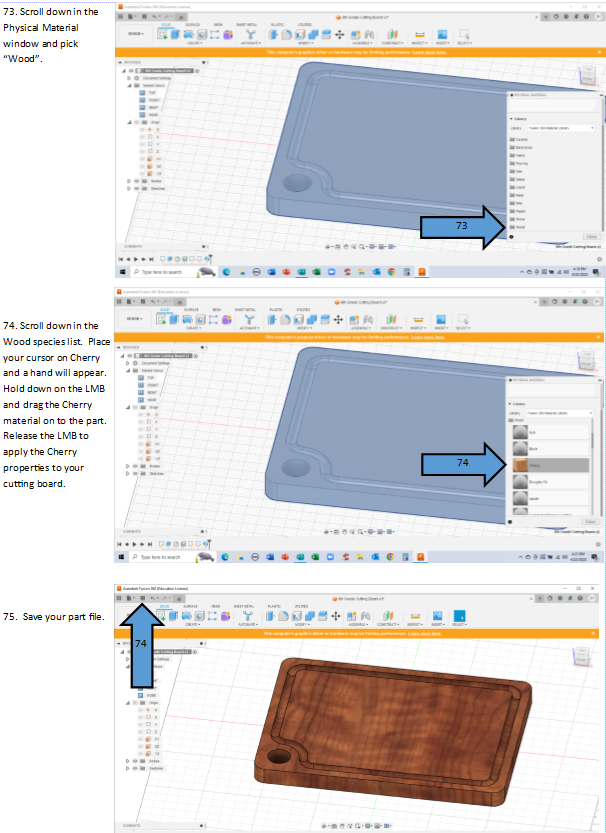Show the Data Panel grid icon, step 75 screenshot

coord(119,598)
